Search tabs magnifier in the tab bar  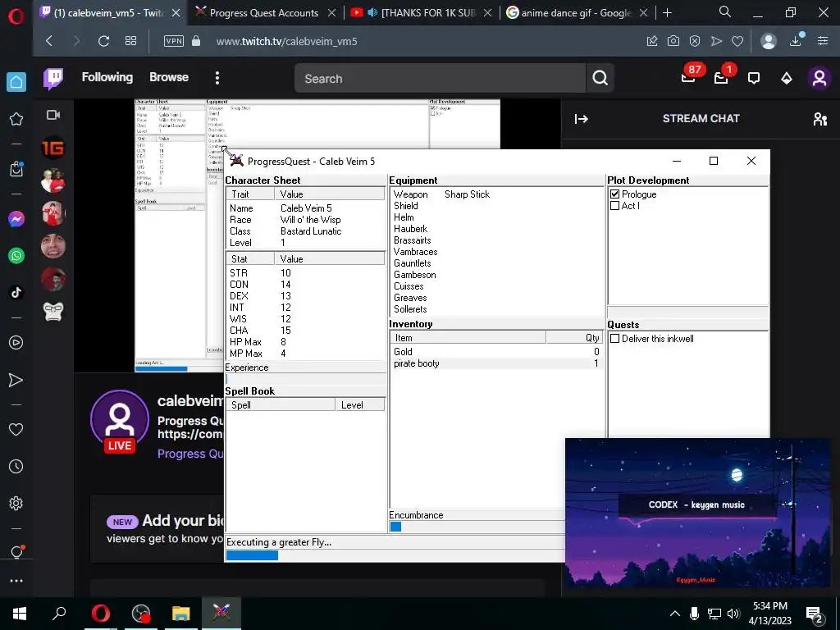pos(725,11)
